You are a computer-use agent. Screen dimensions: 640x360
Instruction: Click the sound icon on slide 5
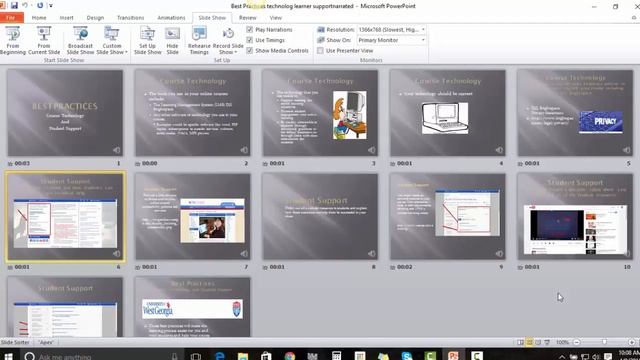[x=627, y=150]
